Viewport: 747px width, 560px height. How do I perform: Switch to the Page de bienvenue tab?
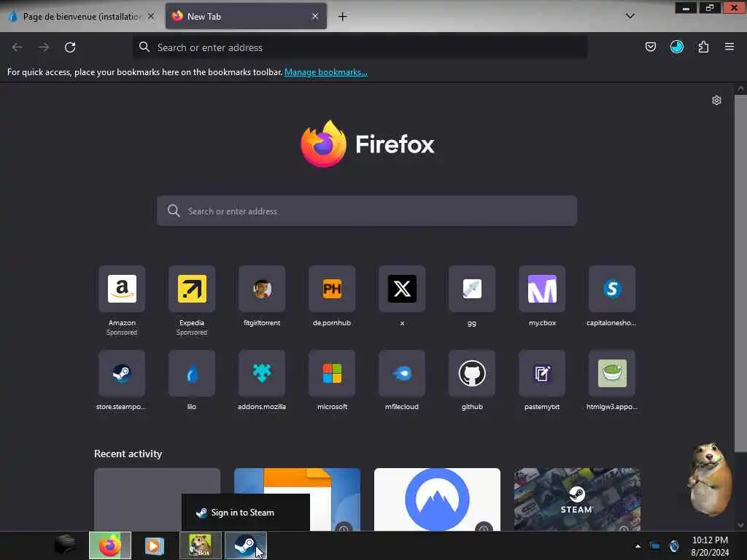click(x=81, y=17)
